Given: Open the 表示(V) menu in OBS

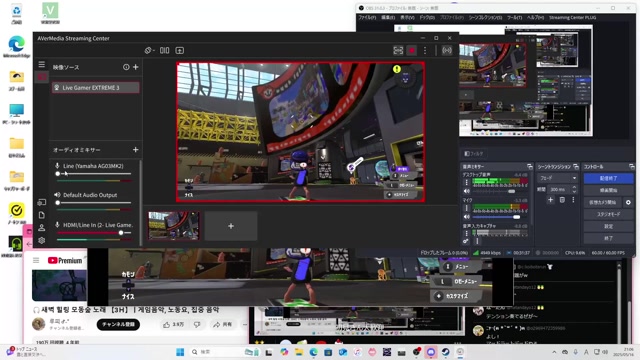Looking at the screenshot, I should 407,18.
